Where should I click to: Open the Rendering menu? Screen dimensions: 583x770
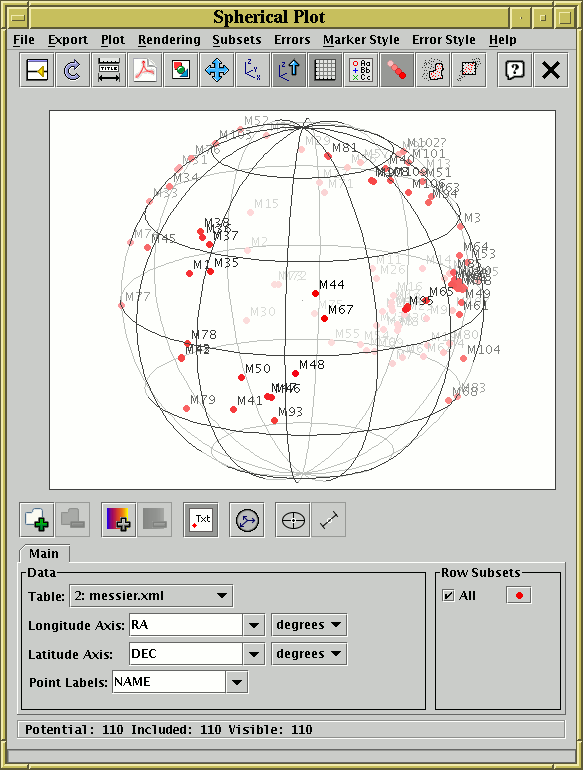169,40
